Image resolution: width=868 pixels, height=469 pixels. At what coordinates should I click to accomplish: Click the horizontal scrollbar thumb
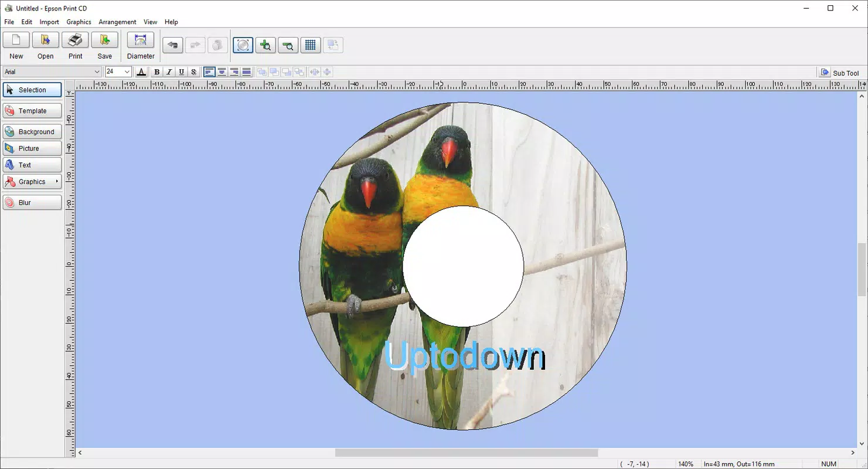point(467,453)
